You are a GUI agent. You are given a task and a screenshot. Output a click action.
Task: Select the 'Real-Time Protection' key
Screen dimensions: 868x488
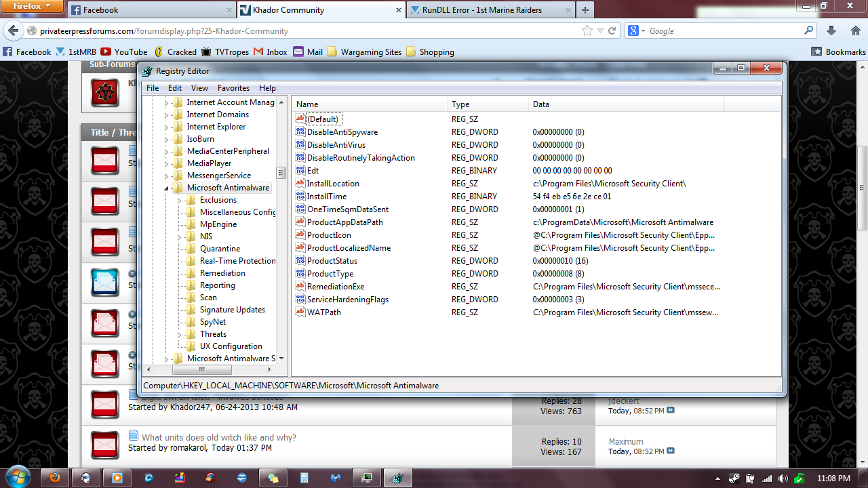[237, 261]
